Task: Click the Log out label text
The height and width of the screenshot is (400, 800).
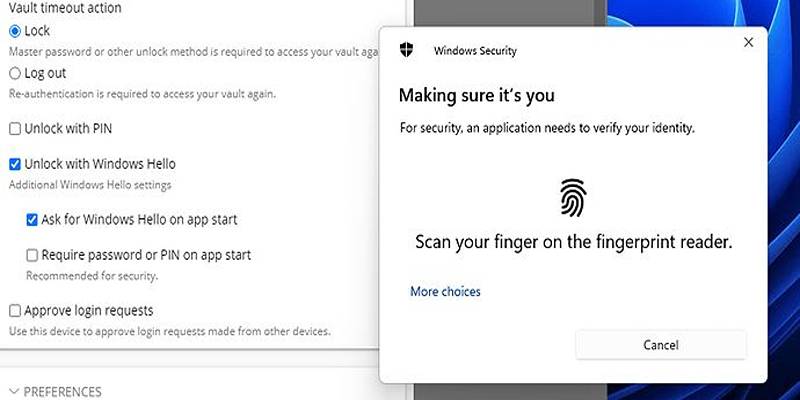Action: tap(45, 73)
